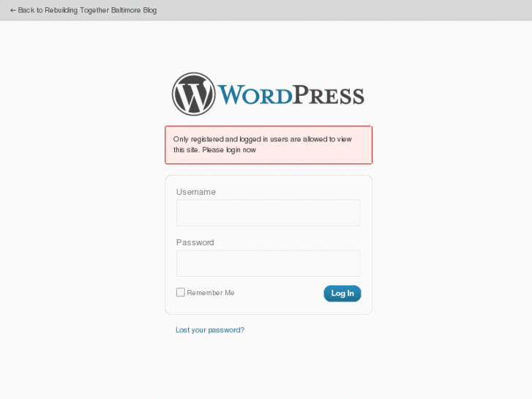The image size is (532, 399).
Task: Click the Username label text
Action: point(196,192)
